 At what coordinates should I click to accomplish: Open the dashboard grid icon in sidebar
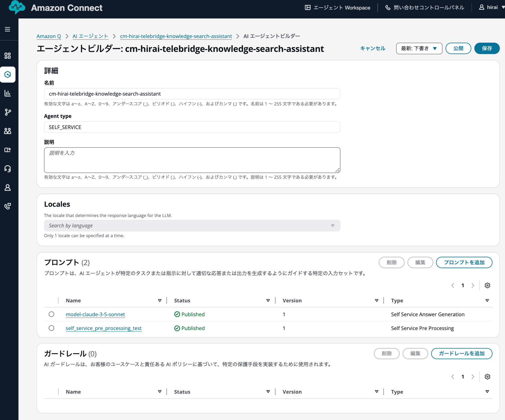tap(8, 56)
